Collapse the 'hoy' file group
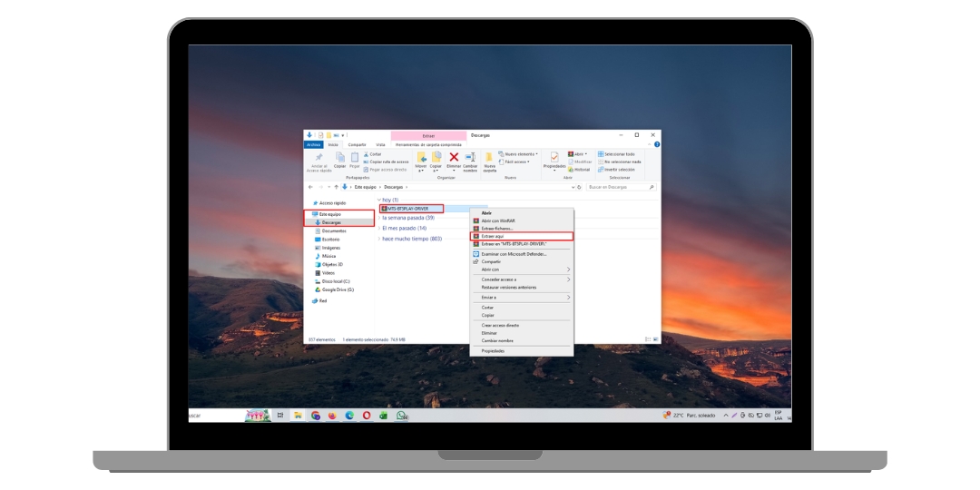The image size is (980, 490). point(379,200)
